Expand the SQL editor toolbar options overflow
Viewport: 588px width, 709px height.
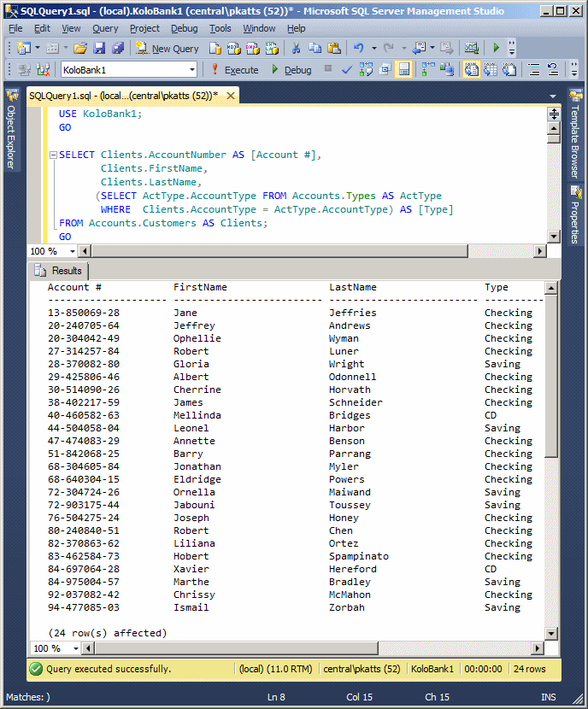574,70
